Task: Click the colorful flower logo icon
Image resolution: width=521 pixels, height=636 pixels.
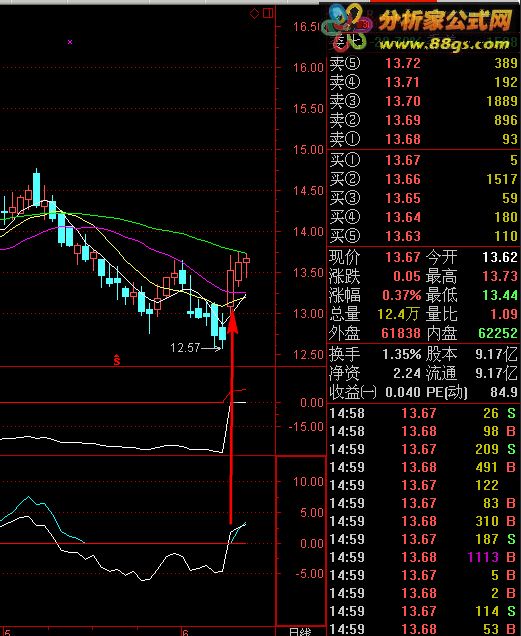Action: point(347,27)
